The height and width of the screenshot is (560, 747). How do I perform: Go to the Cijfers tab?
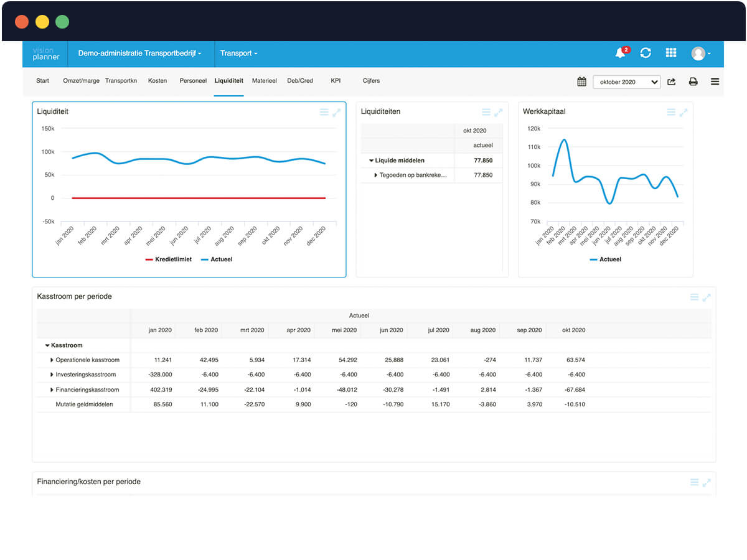click(x=371, y=81)
